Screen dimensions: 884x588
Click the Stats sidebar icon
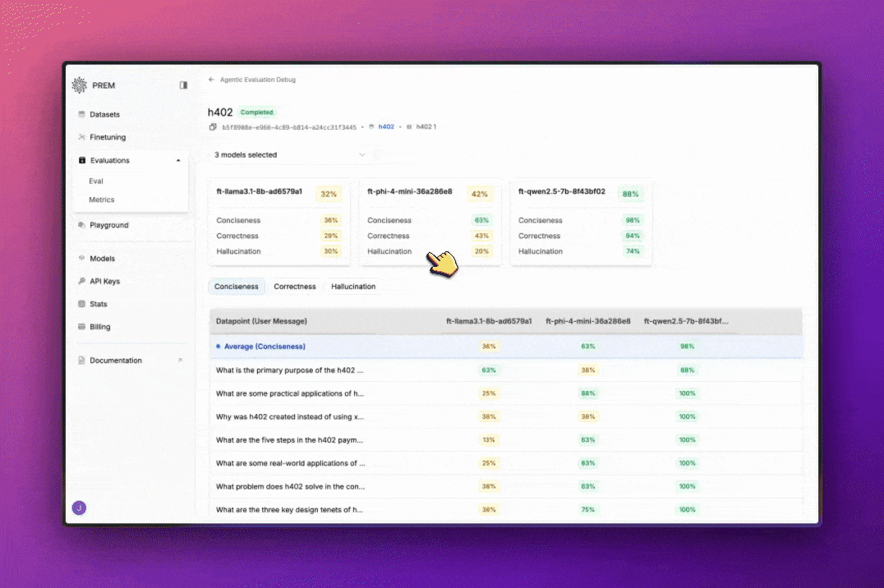pos(82,304)
